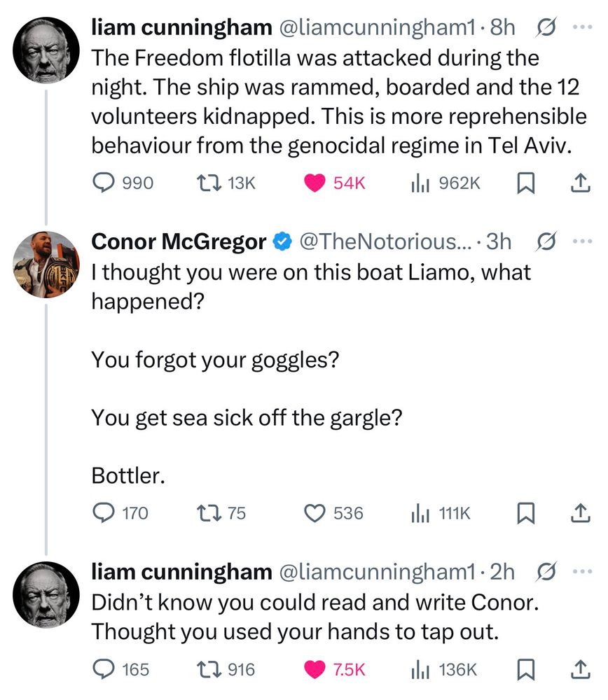Screen dimensions: 608x700
Task: Share Liam's tap out reply
Action: point(579,670)
